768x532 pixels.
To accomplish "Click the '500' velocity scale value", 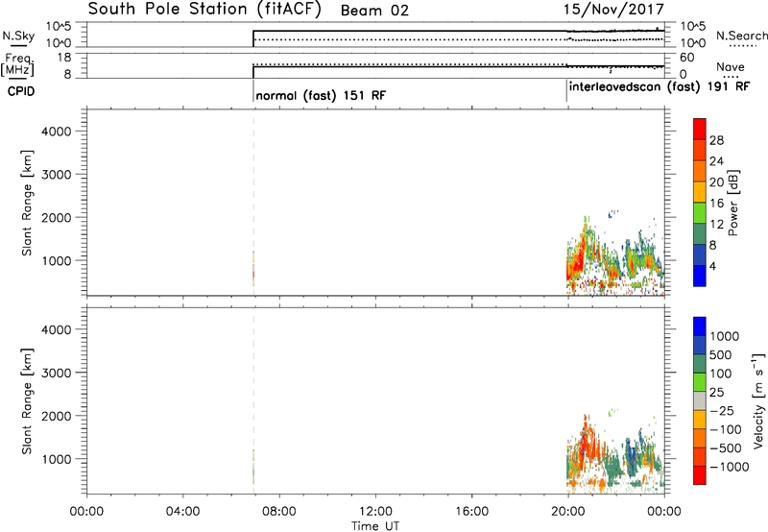I will click(x=721, y=355).
